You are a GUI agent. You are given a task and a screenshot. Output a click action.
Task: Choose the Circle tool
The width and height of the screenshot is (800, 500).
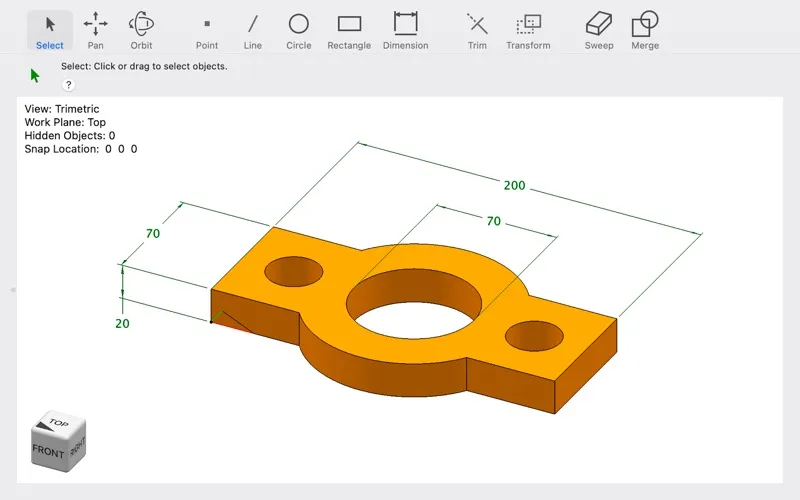(x=298, y=31)
